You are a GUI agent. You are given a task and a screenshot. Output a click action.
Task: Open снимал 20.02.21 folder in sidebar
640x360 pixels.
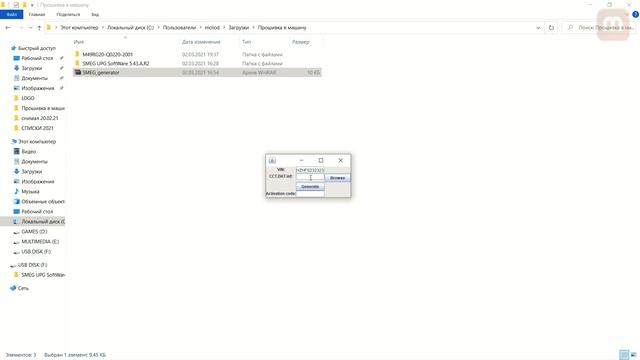pyautogui.click(x=40, y=118)
